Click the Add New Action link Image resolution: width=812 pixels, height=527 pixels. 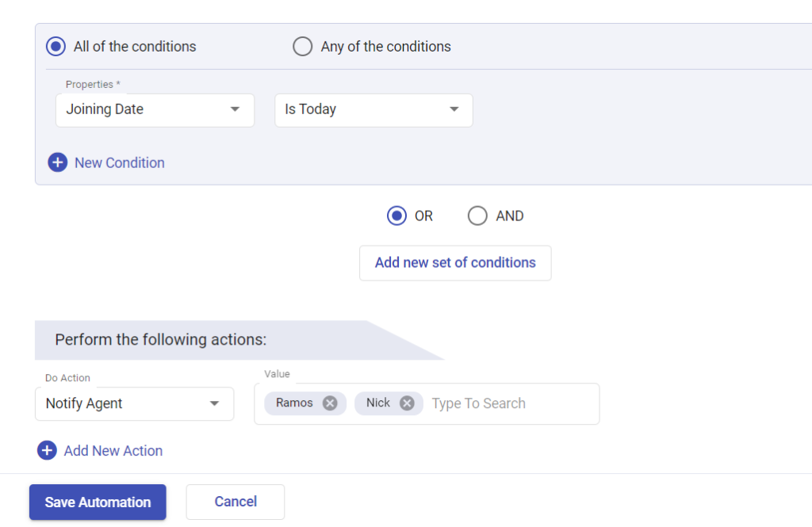(x=113, y=450)
